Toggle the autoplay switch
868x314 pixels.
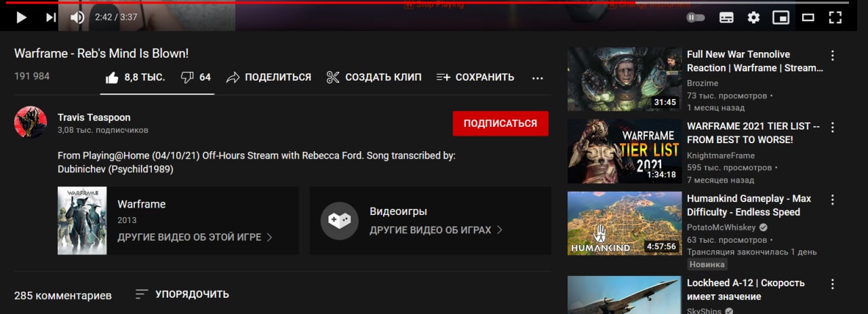pyautogui.click(x=696, y=18)
